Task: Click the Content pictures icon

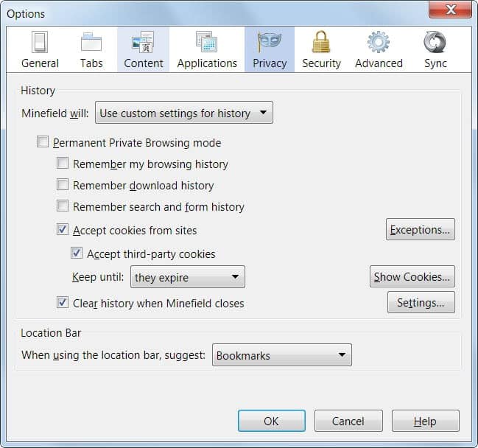Action: pos(143,42)
